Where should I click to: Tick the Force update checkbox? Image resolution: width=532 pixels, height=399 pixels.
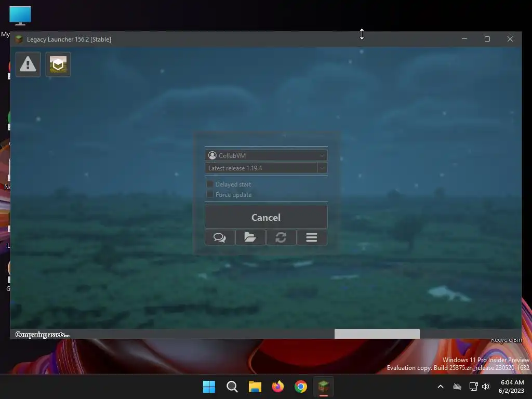coord(210,194)
